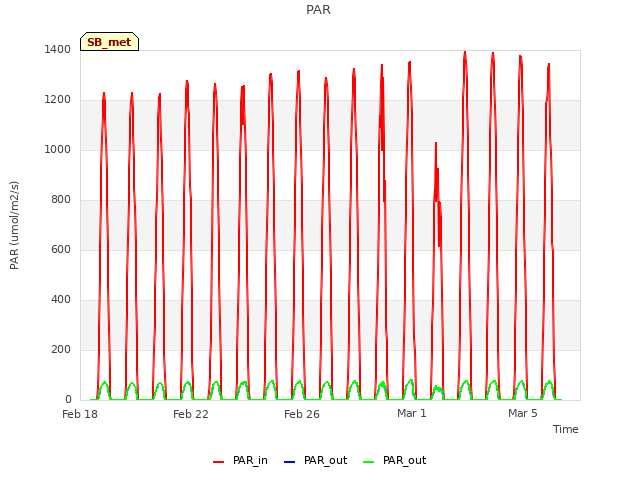Toggle the PAR_in legend entry

(240, 461)
